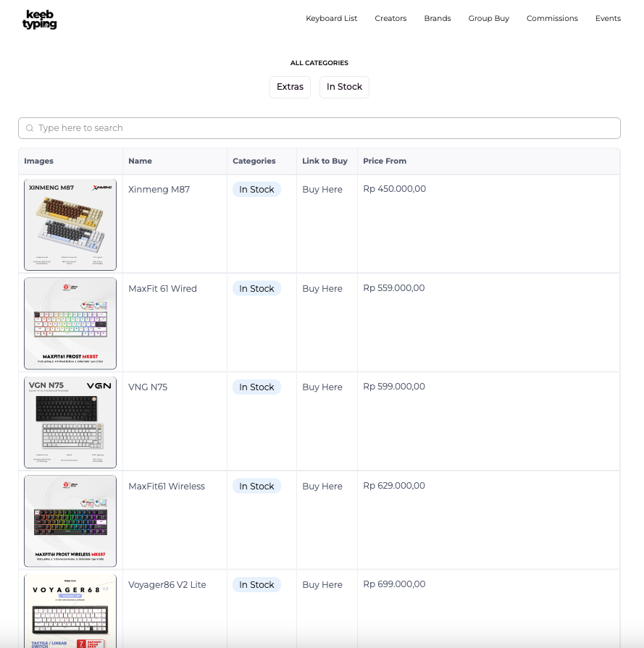The height and width of the screenshot is (648, 644).
Task: Select the Voyager86 V2 Lite name
Action: tap(167, 585)
